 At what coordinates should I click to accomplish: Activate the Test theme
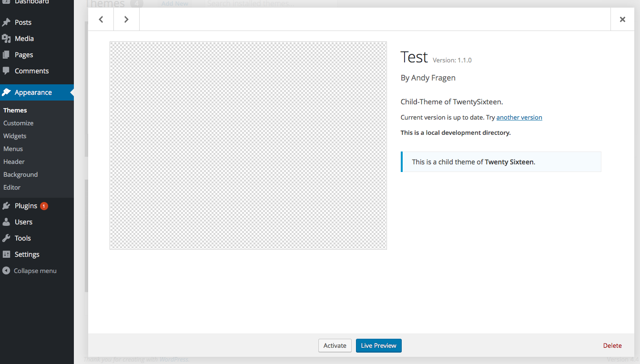[335, 345]
